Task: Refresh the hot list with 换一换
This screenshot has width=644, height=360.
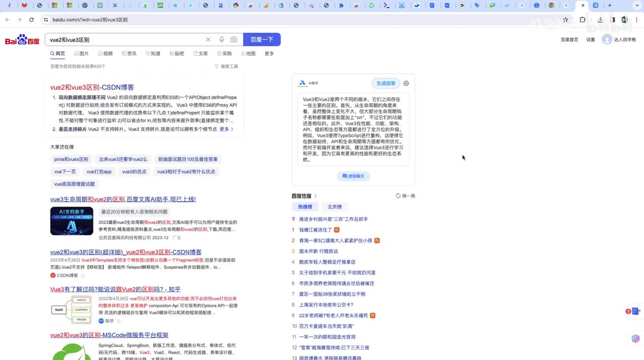Action: point(406,196)
